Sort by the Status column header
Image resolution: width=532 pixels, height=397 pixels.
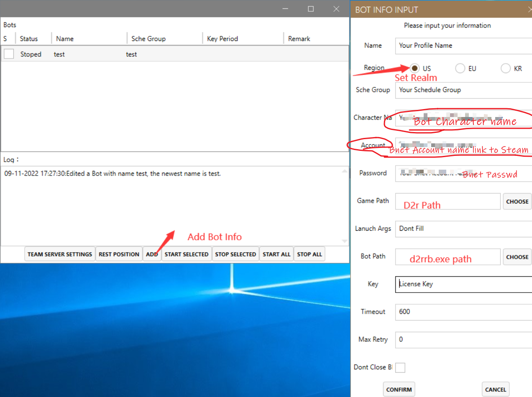pyautogui.click(x=29, y=38)
